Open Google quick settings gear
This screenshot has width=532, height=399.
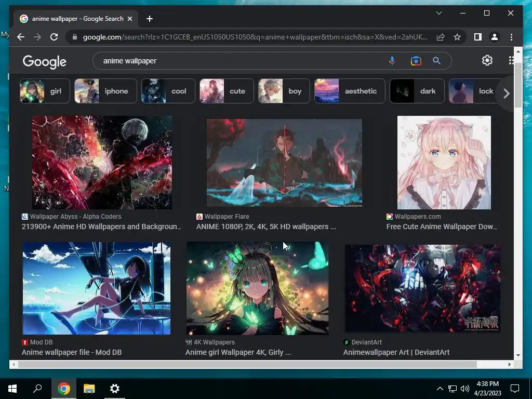coord(487,60)
